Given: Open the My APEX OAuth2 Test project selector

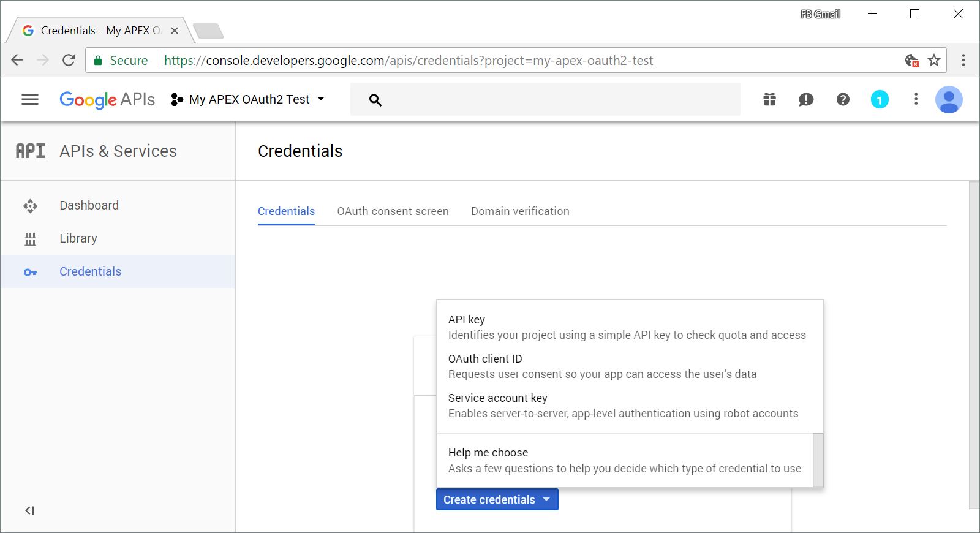Looking at the screenshot, I should coord(248,99).
